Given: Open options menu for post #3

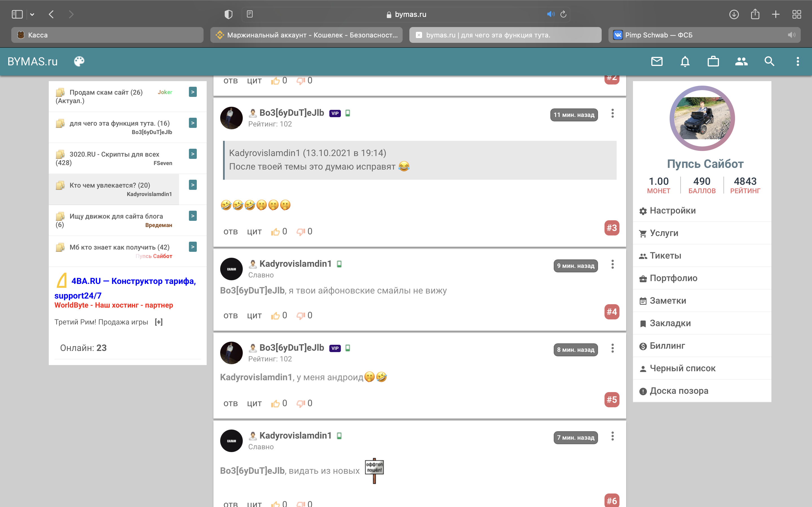Looking at the screenshot, I should click(x=612, y=113).
